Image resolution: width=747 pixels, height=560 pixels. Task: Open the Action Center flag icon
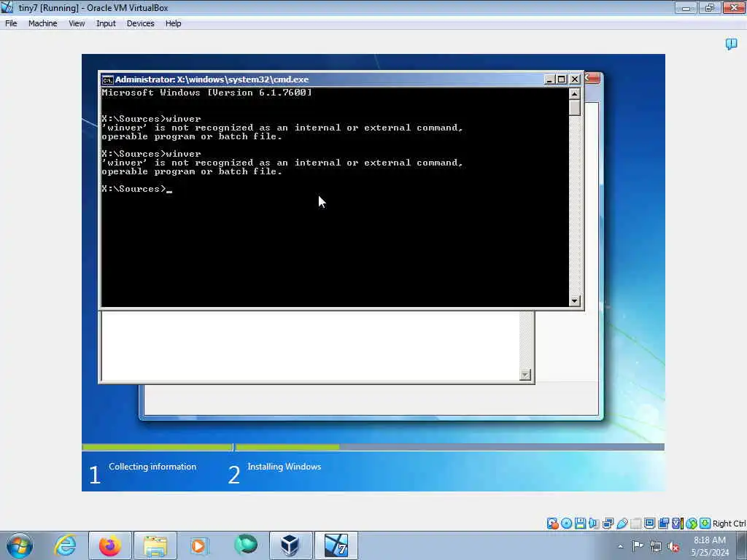point(638,546)
